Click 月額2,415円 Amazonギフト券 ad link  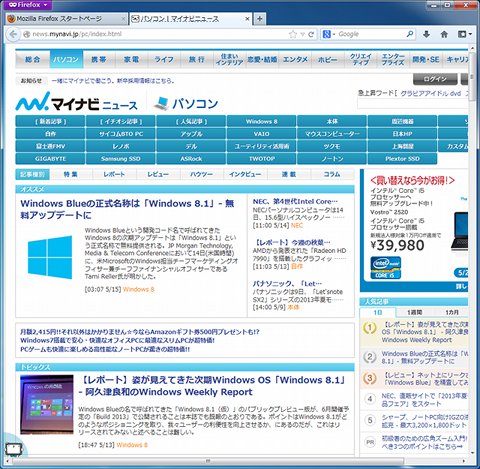pyautogui.click(x=140, y=332)
